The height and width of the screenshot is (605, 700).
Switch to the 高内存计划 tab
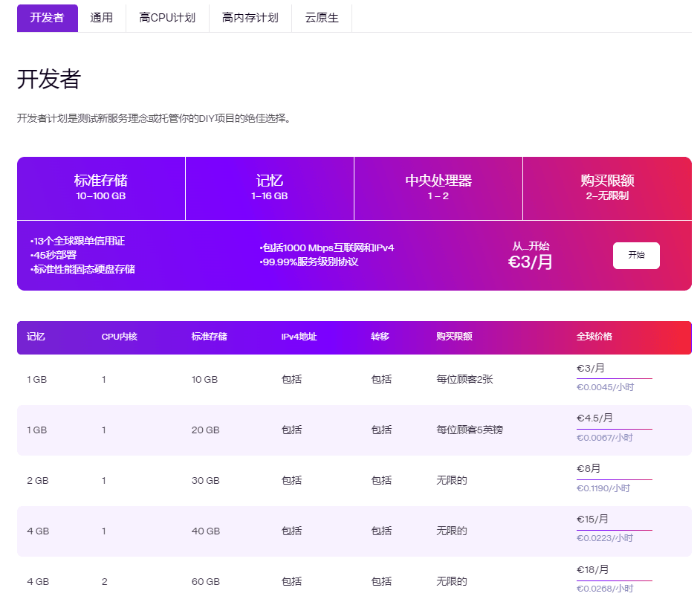coord(250,18)
